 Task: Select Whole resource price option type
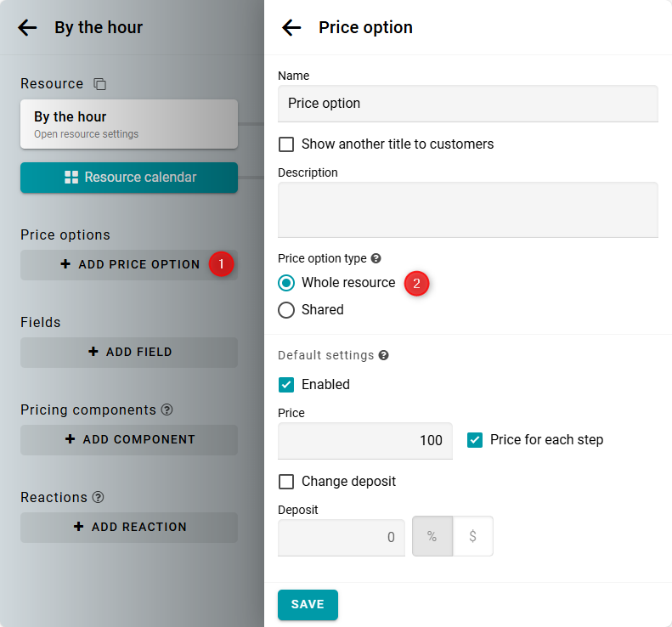pyautogui.click(x=286, y=283)
